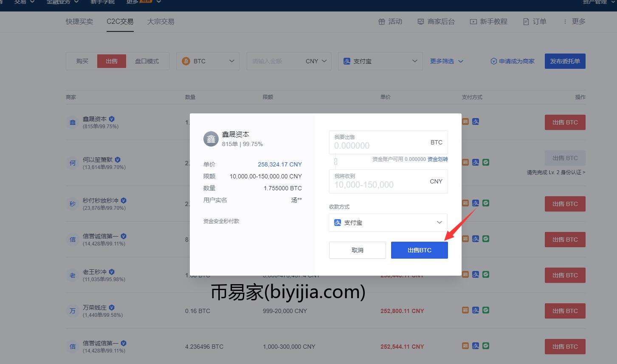
Task: Switch to 盘口模式 view
Action: [147, 61]
